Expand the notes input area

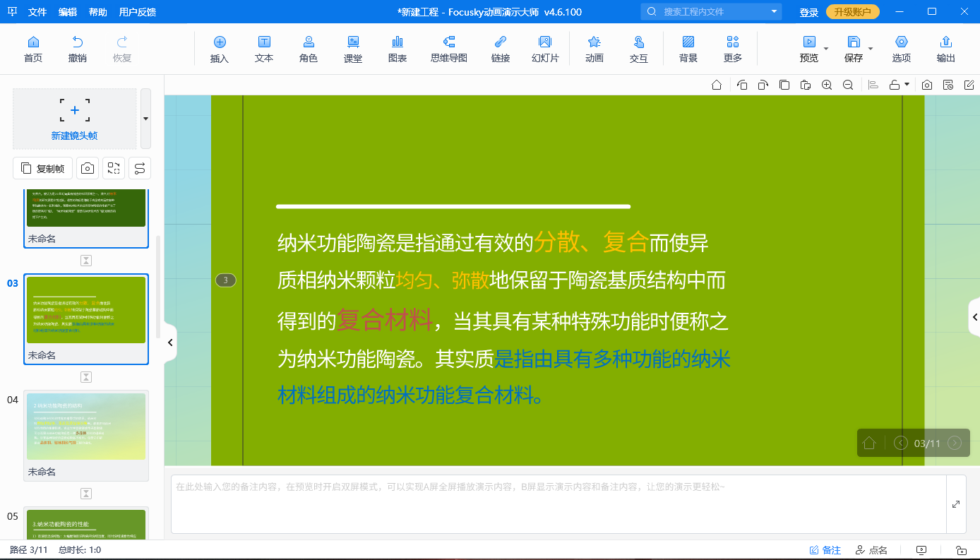coord(956,504)
